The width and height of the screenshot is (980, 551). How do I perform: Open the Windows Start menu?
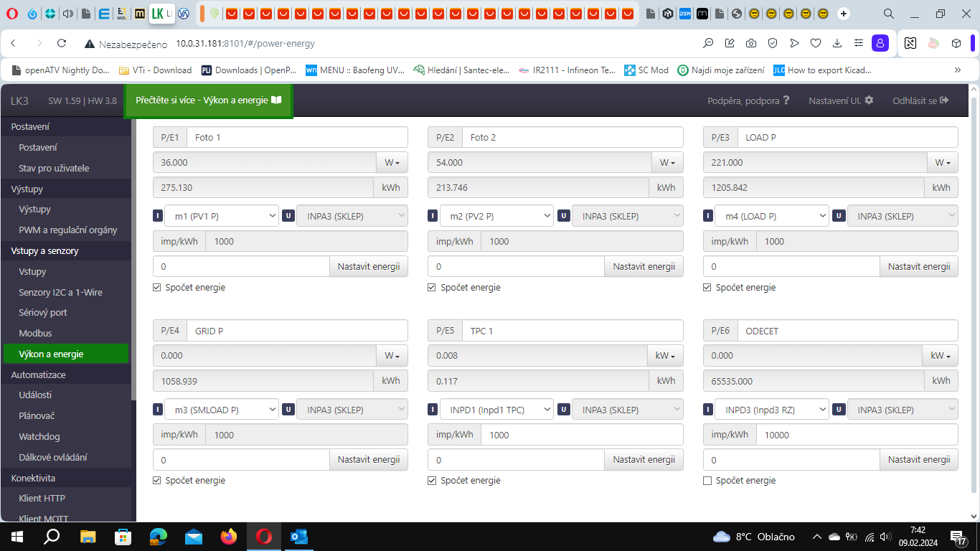17,537
